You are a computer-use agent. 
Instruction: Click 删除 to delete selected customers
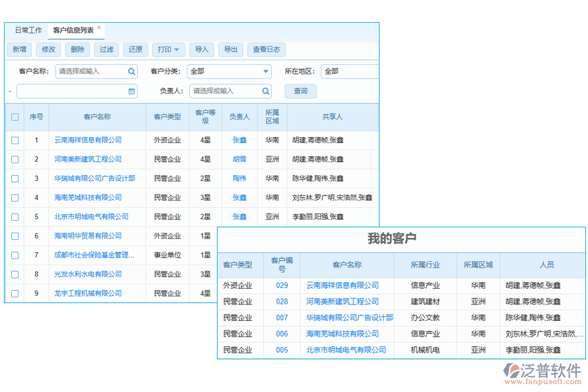pos(77,49)
